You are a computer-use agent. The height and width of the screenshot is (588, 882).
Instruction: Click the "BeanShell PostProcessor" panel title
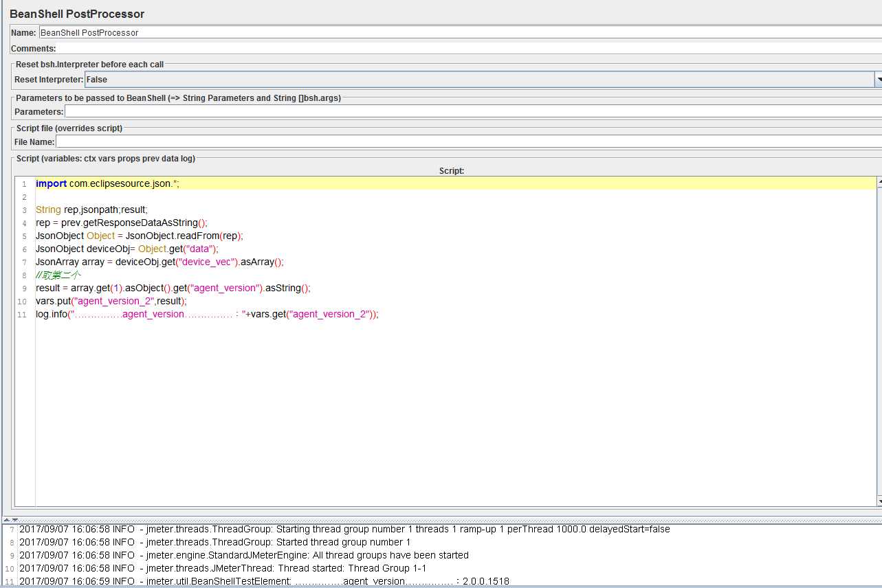click(x=77, y=14)
